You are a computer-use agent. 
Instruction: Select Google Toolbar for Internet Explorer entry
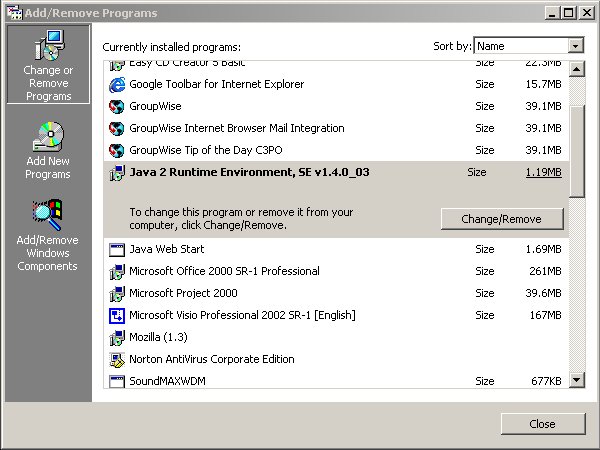click(217, 84)
